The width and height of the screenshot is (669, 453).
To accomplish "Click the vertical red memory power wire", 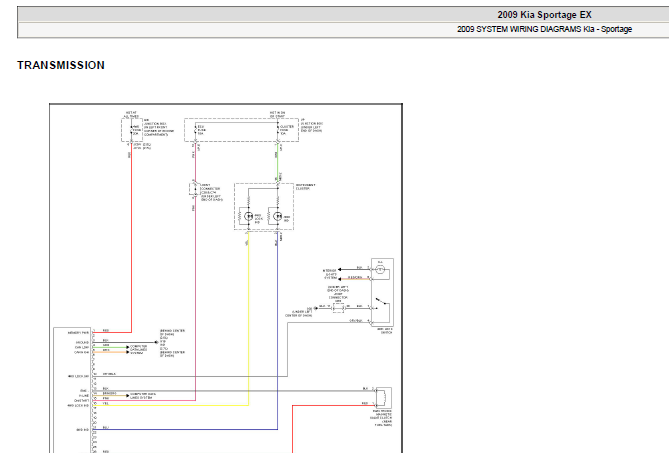I will point(131,239).
